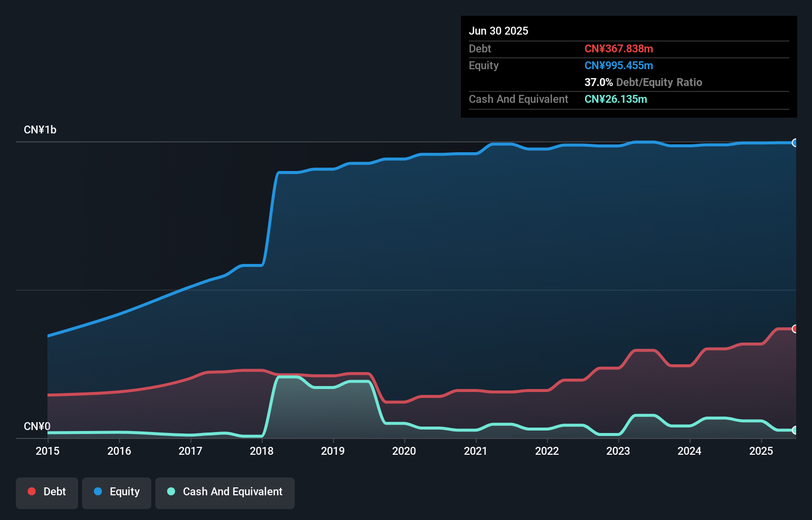812x520 pixels.
Task: Click the 2025 year label on timeline
Action: pos(761,451)
